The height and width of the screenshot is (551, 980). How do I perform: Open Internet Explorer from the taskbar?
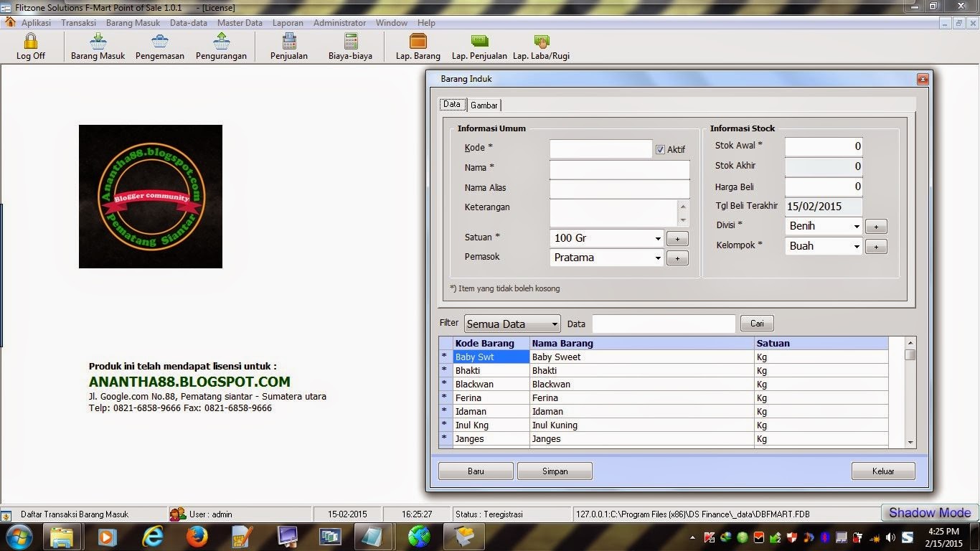point(152,536)
